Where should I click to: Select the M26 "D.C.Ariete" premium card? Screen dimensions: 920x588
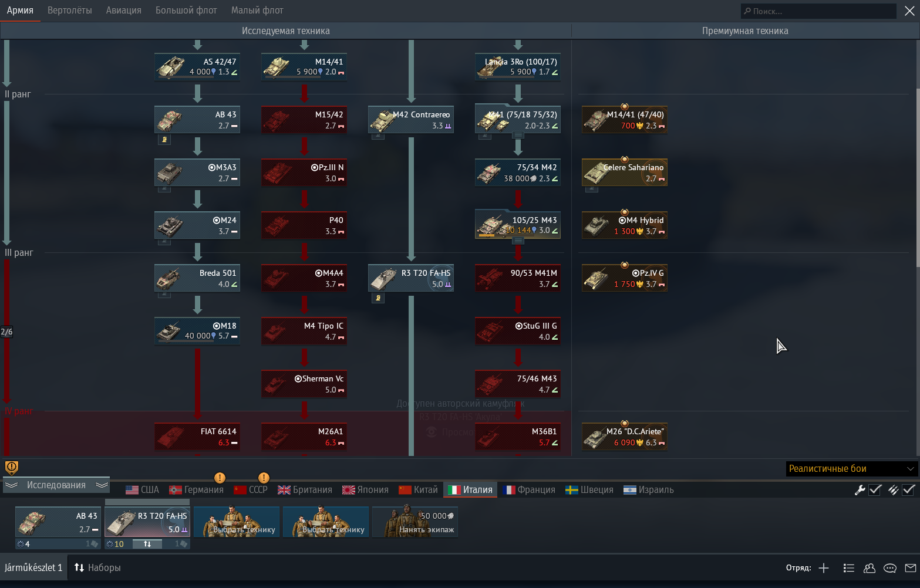(625, 437)
